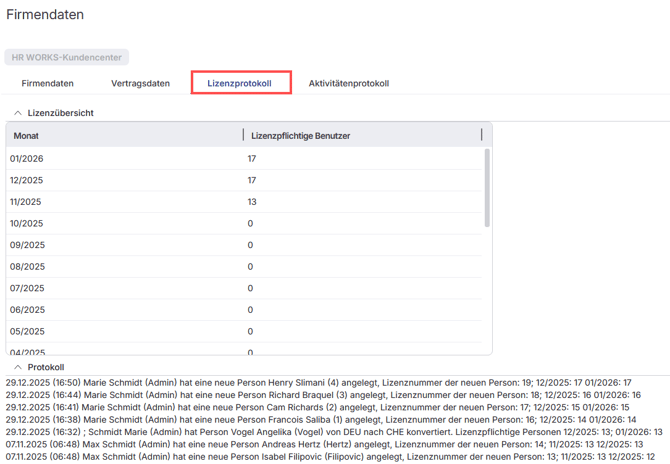
Task: Collapse the Lizenzübersicht section chevron
Action: click(18, 113)
